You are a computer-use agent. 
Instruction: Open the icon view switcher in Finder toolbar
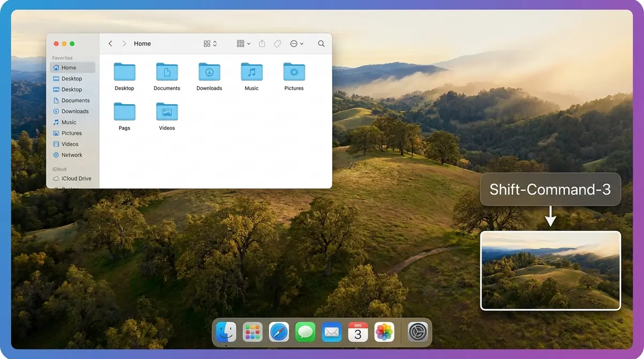tap(210, 44)
